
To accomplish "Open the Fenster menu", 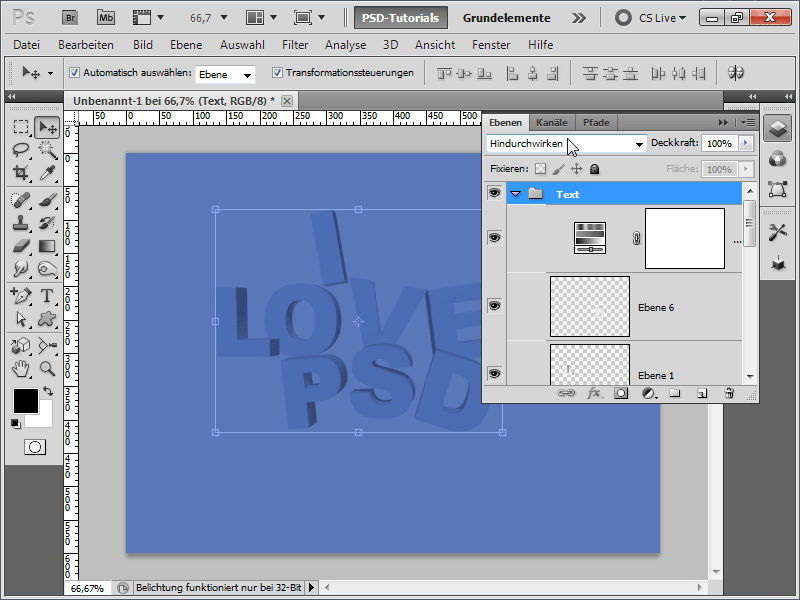I will tap(491, 45).
